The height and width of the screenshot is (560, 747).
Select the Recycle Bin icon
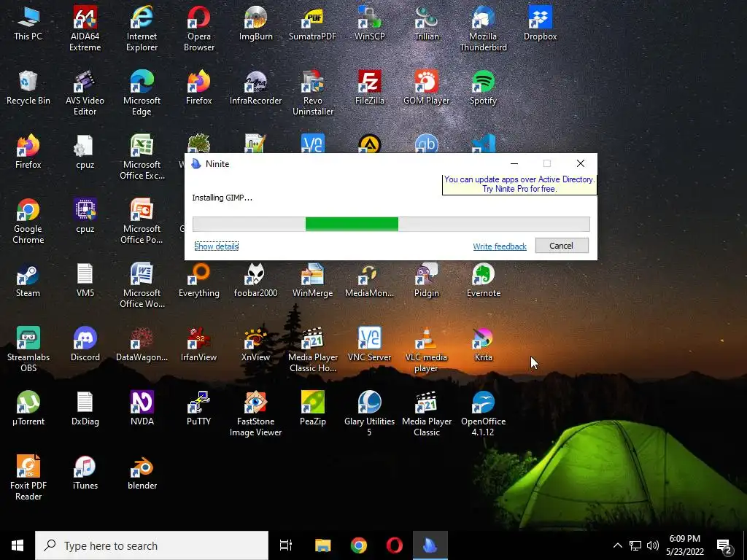coord(28,87)
